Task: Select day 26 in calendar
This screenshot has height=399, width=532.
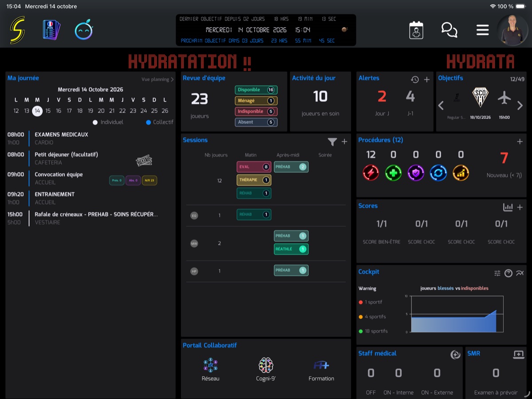Action: pos(165,111)
